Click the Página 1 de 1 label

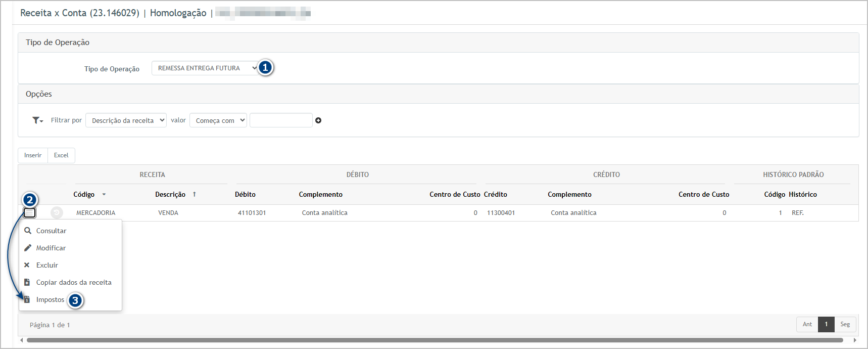pos(50,325)
